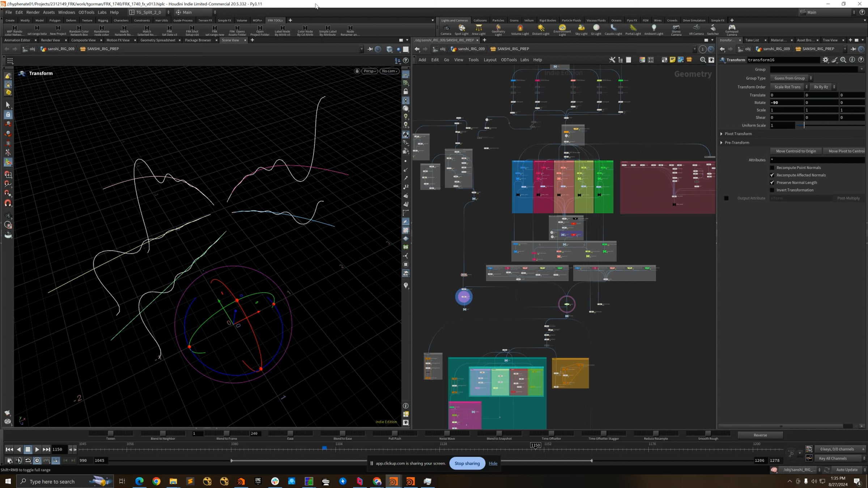
Task: Click the Move Centroid to Origin button
Action: tap(796, 151)
